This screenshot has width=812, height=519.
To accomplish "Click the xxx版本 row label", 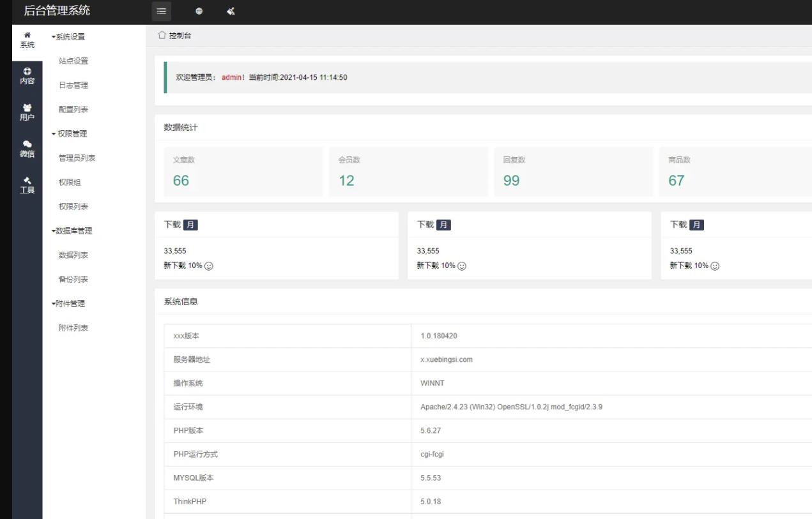I will pyautogui.click(x=186, y=336).
